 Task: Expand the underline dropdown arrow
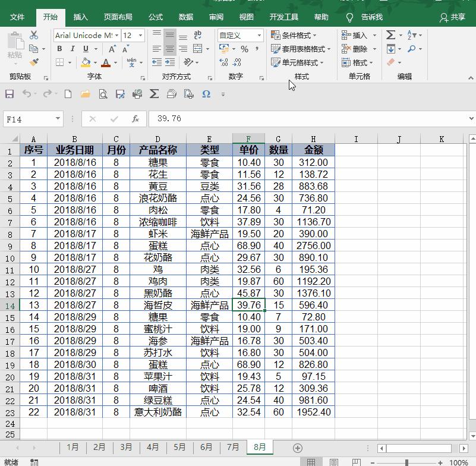coord(95,48)
